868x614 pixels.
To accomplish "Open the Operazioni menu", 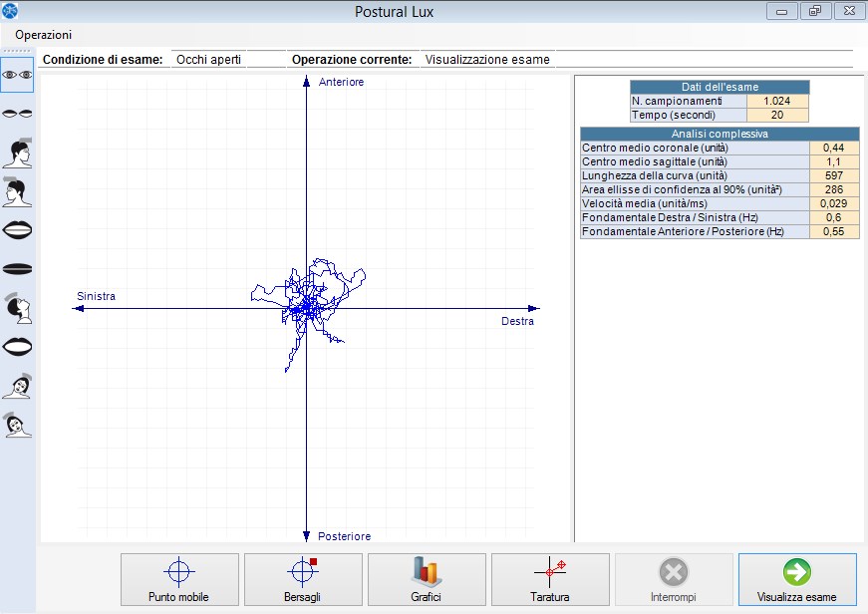I will [43, 35].
